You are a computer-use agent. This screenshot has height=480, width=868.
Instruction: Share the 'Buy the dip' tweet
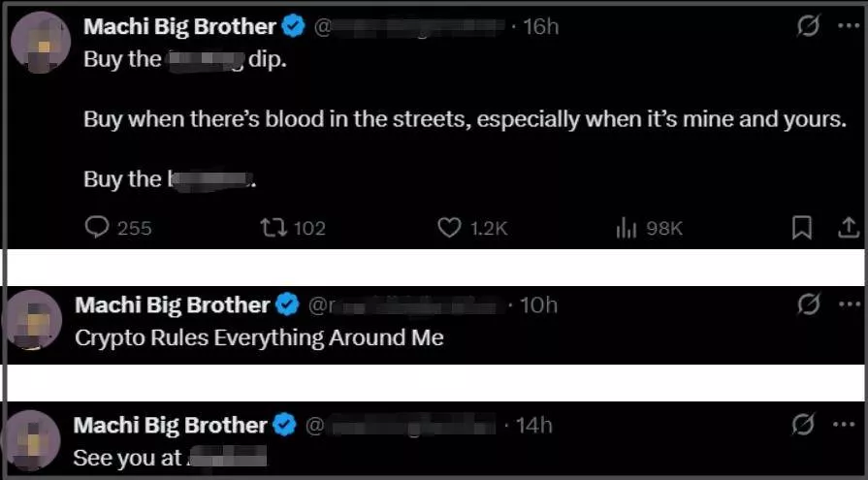(x=847, y=227)
